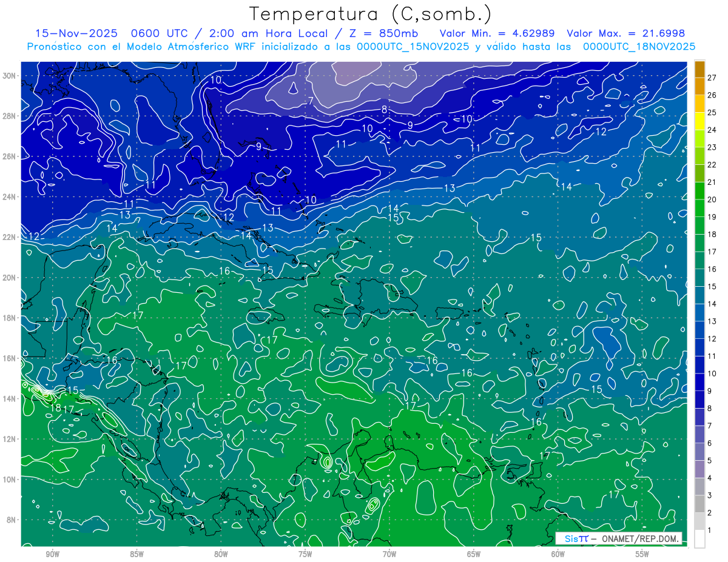Click the '60W' longitude axis label
728x562 pixels.
558,554
